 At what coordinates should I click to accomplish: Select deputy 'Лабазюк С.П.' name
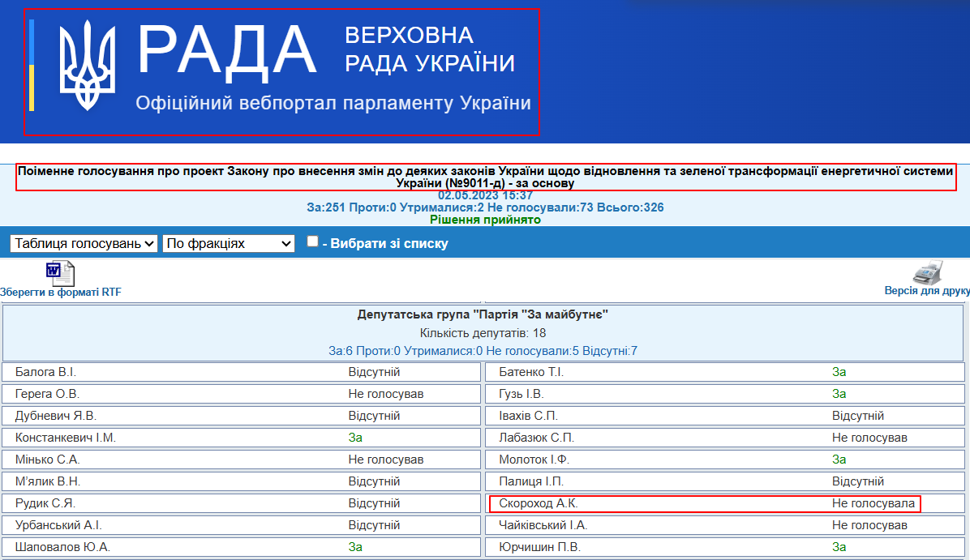(536, 438)
